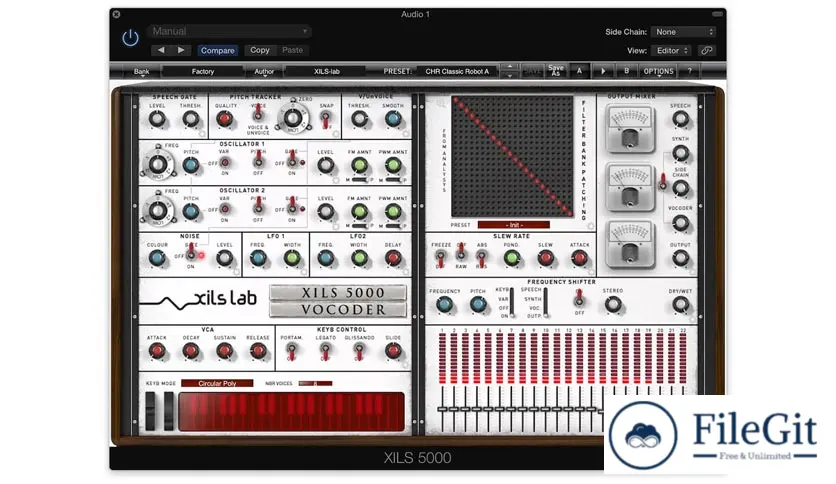Click the Oscillator 2 FREQ dial
Image resolution: width=836 pixels, height=484 pixels.
point(158,210)
